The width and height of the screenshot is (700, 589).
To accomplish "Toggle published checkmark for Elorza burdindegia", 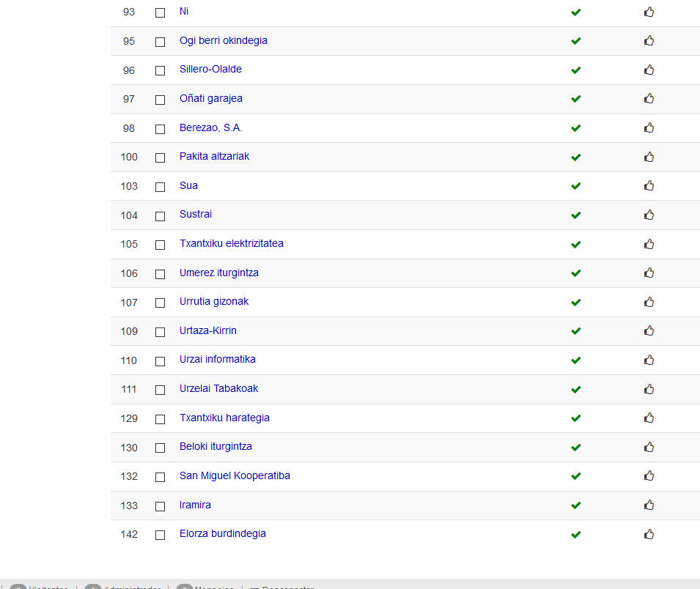I will pyautogui.click(x=576, y=535).
